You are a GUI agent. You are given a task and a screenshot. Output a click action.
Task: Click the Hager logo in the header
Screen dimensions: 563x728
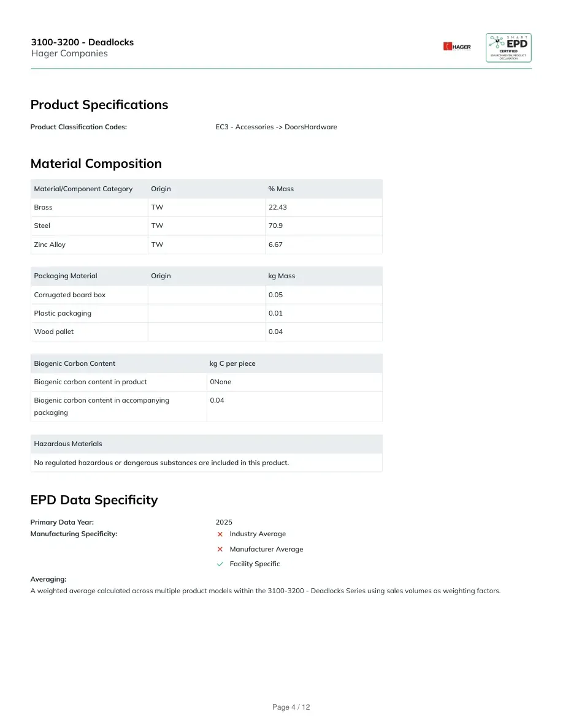click(x=457, y=47)
